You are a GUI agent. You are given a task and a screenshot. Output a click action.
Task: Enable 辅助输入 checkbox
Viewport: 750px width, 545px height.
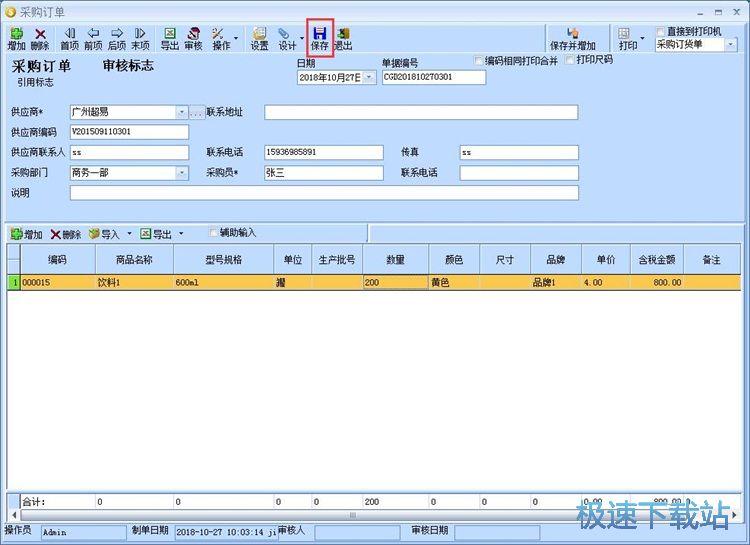click(x=213, y=233)
